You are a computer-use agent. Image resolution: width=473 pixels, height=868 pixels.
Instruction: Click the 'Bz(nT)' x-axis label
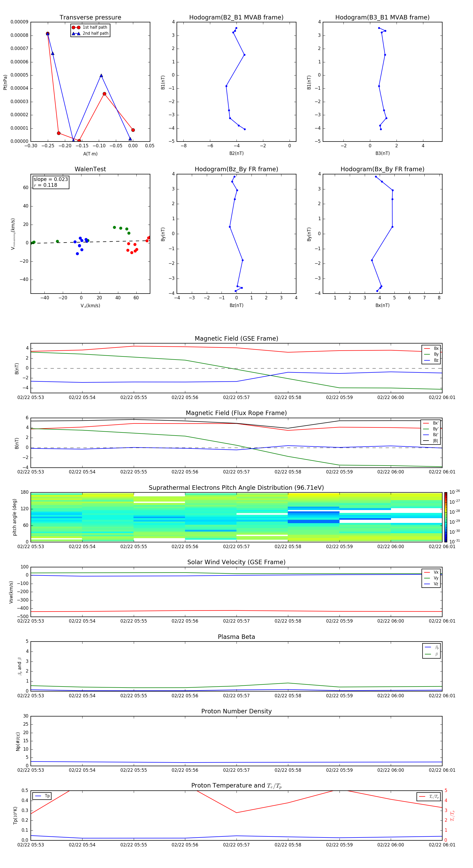pyautogui.click(x=236, y=305)
